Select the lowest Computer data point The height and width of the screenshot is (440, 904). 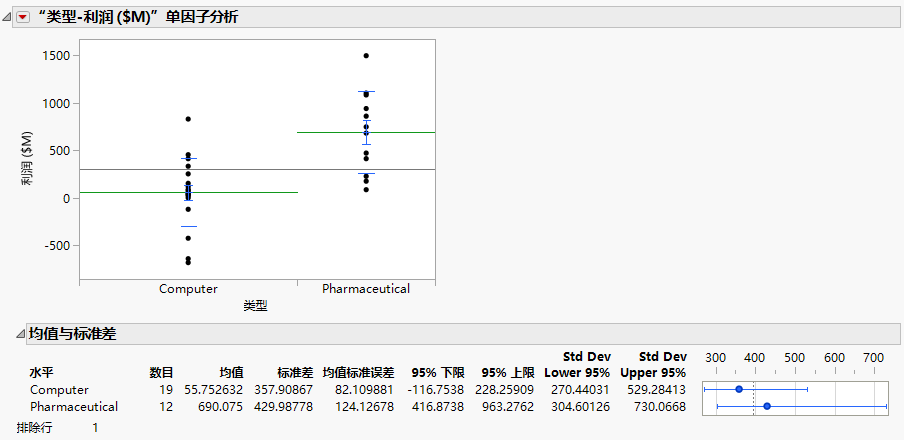point(188,263)
